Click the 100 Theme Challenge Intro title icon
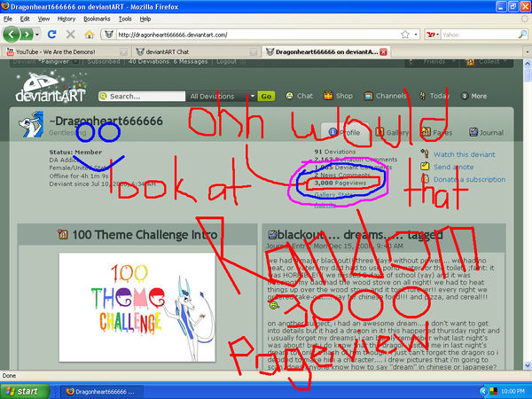The height and width of the screenshot is (399, 532). 63,234
